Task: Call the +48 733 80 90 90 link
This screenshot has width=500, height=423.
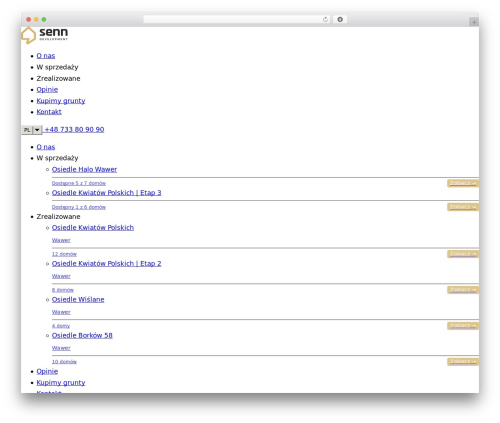Action: pos(74,129)
